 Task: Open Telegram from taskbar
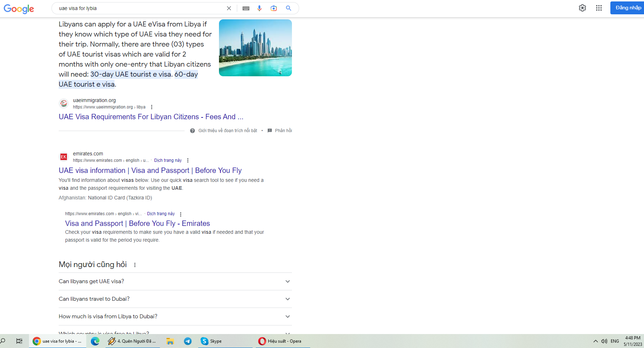click(x=188, y=341)
